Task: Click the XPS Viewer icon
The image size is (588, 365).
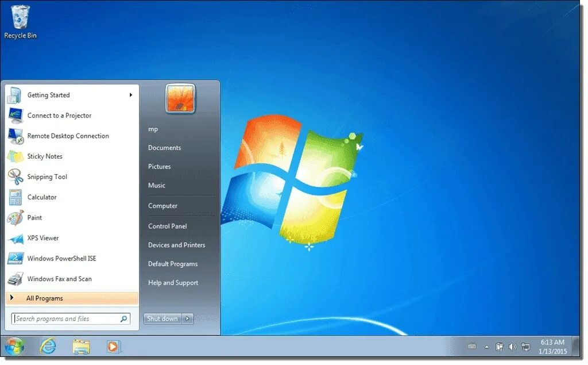Action: click(x=15, y=238)
